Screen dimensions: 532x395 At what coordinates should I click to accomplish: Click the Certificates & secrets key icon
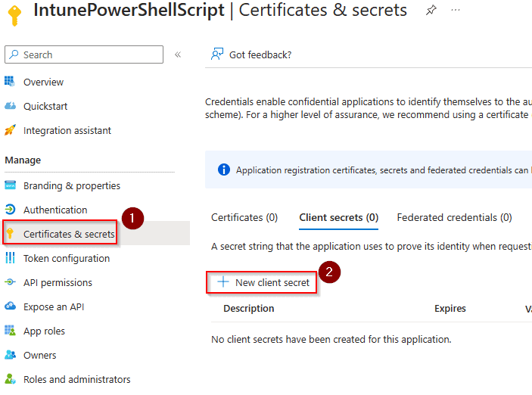coord(10,234)
